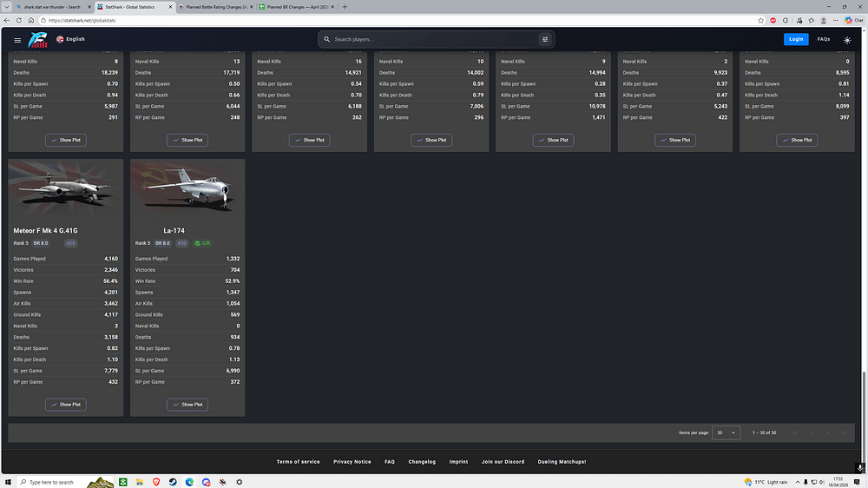Click the browser home icon
The height and width of the screenshot is (488, 868).
coord(31,21)
